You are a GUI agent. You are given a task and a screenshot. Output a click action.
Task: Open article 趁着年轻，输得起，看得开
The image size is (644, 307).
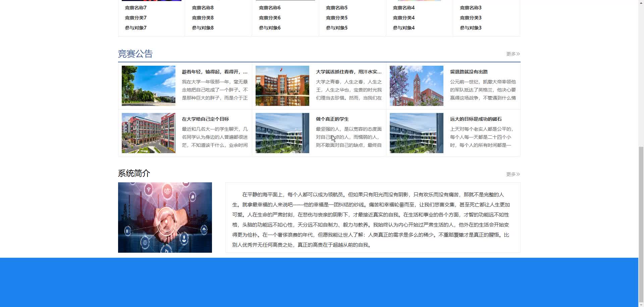(215, 72)
